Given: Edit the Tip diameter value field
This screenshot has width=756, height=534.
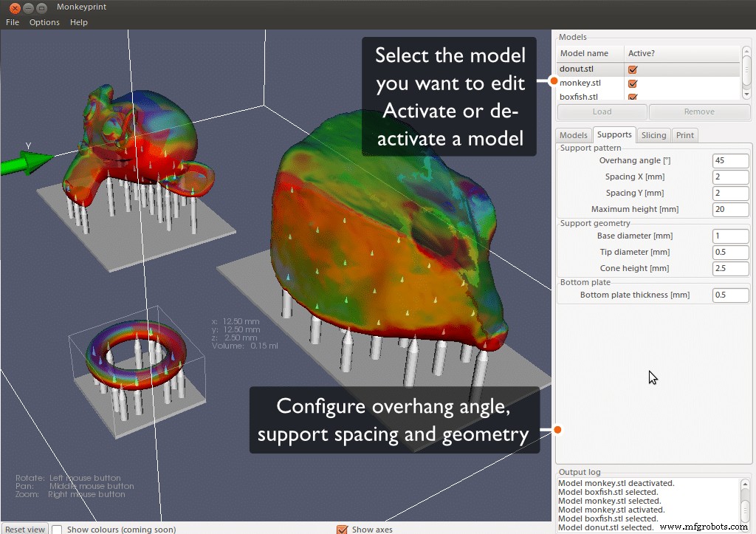Looking at the screenshot, I should coord(730,252).
